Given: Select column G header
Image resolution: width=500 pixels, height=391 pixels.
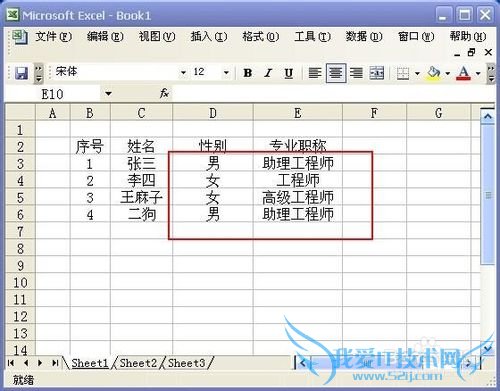Looking at the screenshot, I should [x=439, y=113].
